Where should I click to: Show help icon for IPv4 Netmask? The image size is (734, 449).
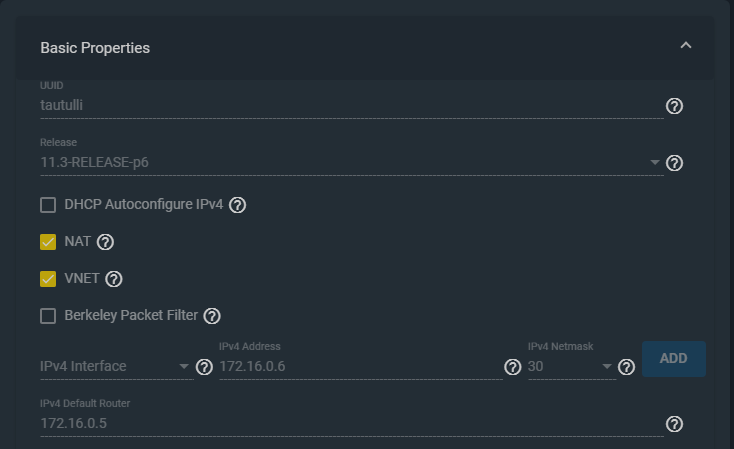(x=626, y=367)
